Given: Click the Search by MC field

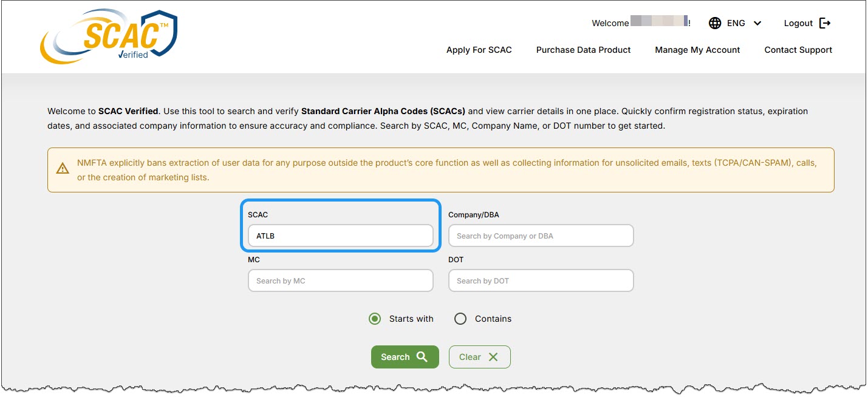Looking at the screenshot, I should 340,280.
